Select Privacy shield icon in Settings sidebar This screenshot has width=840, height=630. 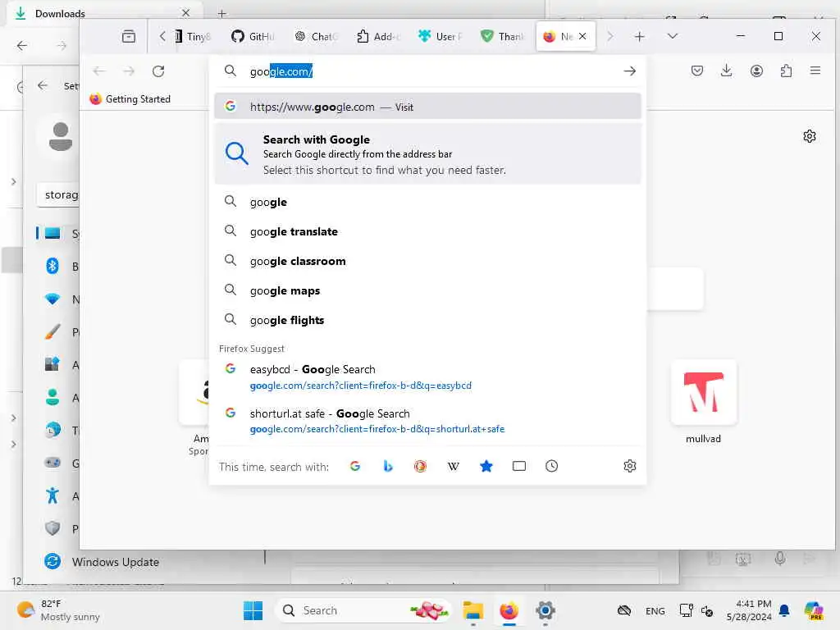tap(52, 528)
